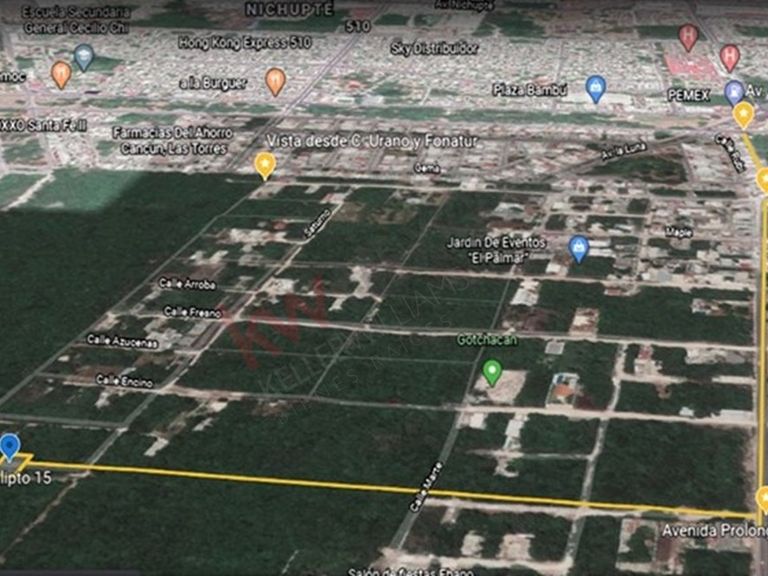Image resolution: width=768 pixels, height=576 pixels.
Task: Select the orange restaurant pin beside a la Burguer
Action: pyautogui.click(x=275, y=81)
